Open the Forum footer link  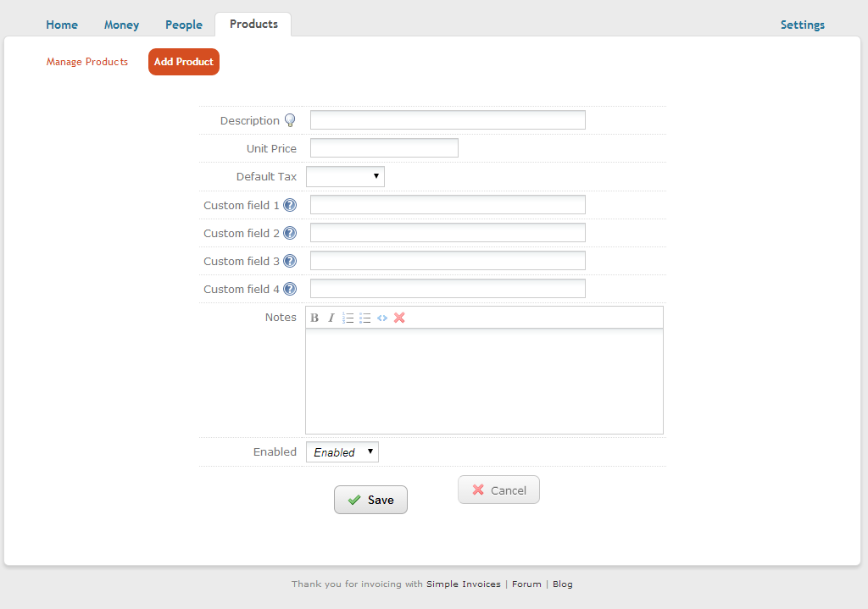click(x=526, y=584)
